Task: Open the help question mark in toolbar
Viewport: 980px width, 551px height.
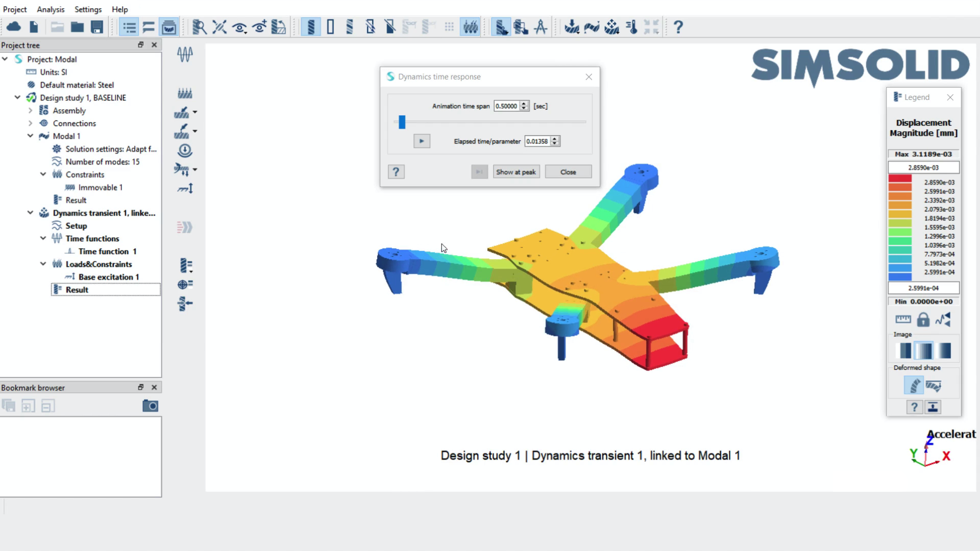Action: [678, 27]
